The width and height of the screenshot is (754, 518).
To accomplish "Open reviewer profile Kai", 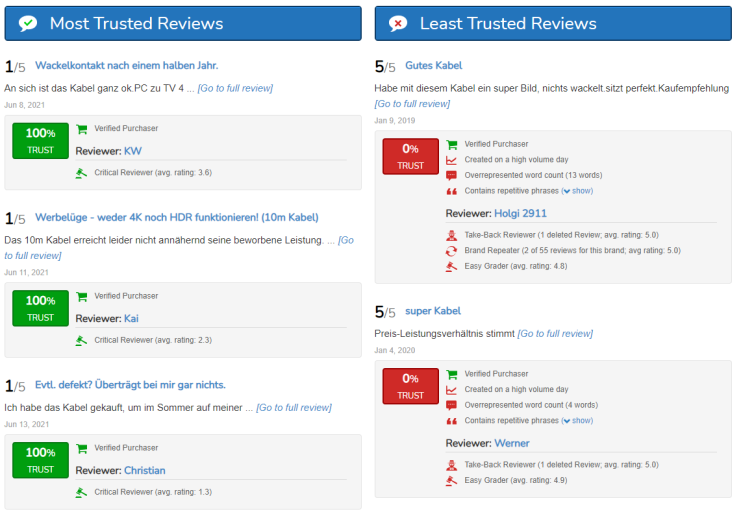I will [x=131, y=318].
